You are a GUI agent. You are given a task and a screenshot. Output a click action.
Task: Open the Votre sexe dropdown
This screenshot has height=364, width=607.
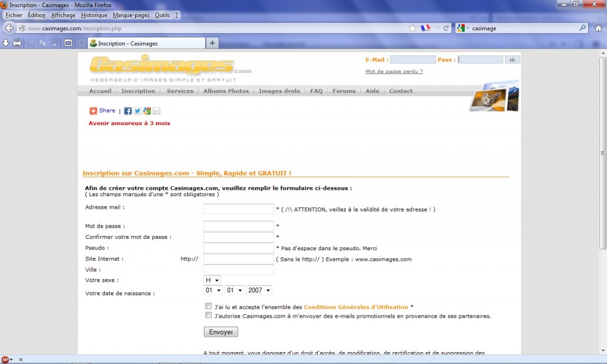tap(212, 280)
